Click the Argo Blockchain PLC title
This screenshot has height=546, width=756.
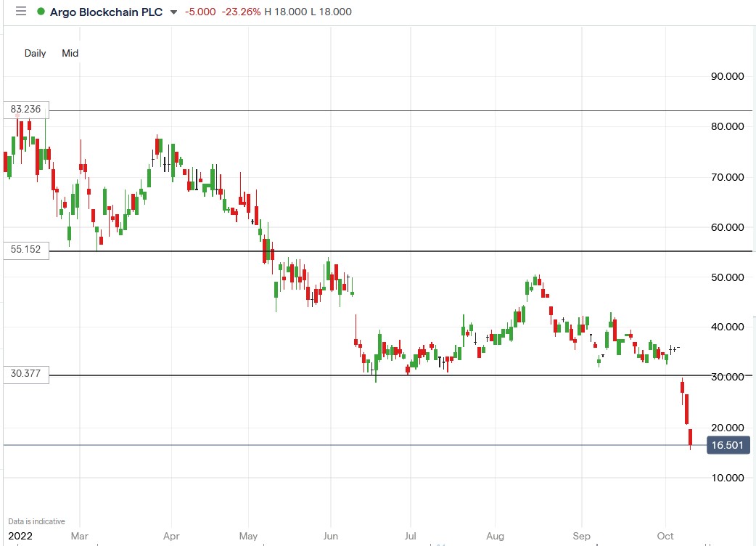[x=106, y=12]
